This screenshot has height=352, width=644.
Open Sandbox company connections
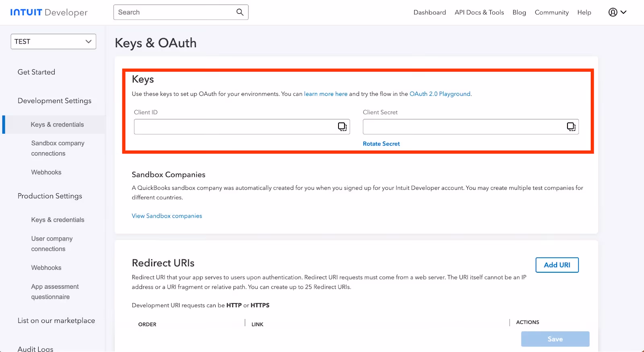(58, 148)
